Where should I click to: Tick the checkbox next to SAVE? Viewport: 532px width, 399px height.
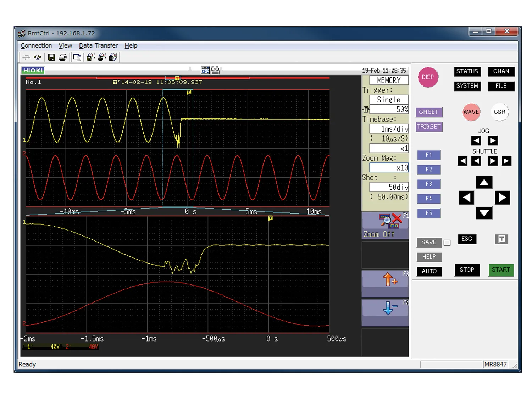[x=447, y=243]
